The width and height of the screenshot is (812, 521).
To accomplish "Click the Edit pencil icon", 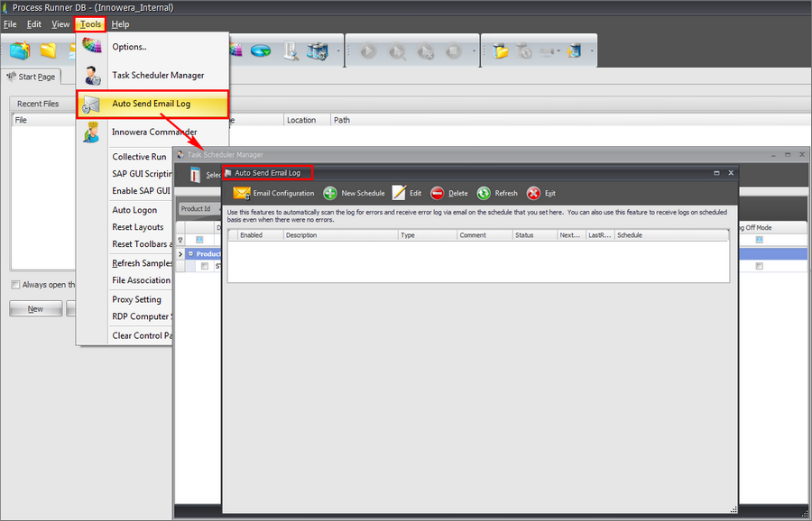I will (x=399, y=193).
